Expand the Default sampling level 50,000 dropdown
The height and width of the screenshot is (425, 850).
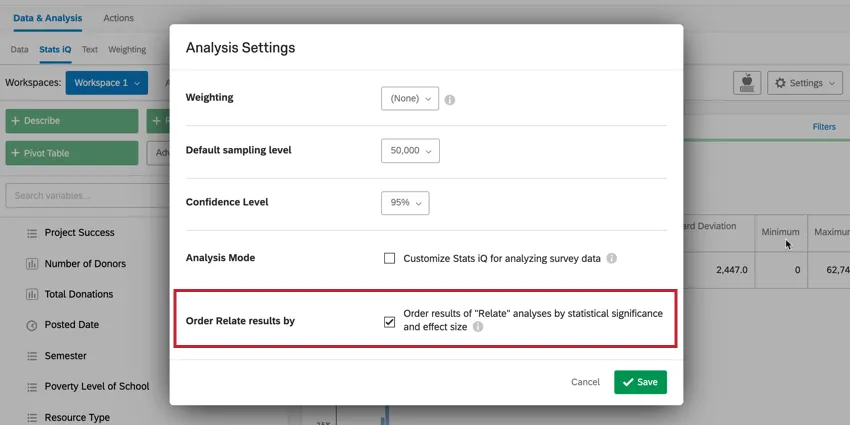pos(410,150)
